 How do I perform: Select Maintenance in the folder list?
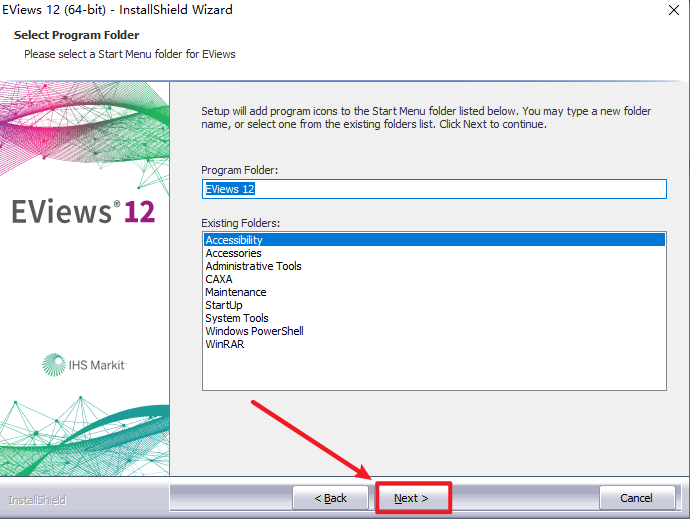(x=235, y=292)
